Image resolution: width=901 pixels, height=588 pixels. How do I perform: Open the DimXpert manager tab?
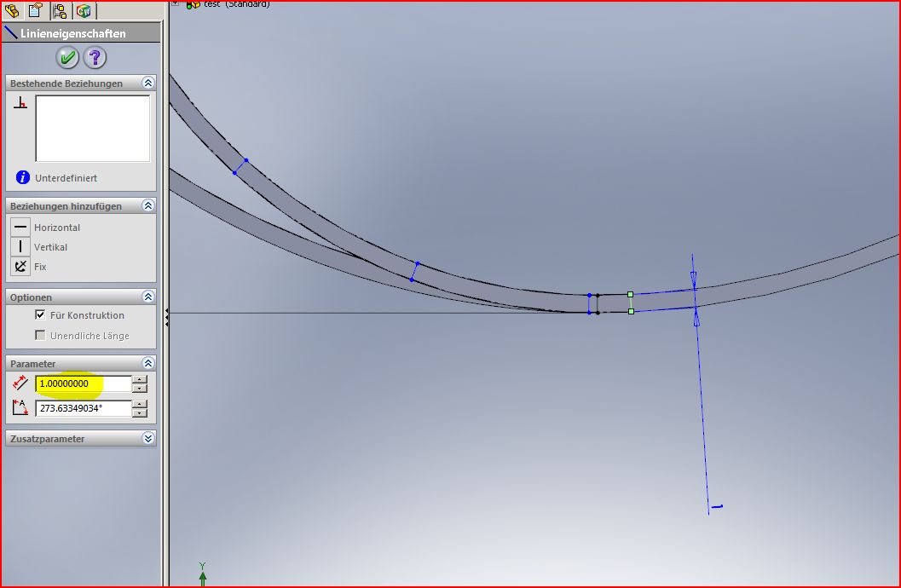pos(84,9)
